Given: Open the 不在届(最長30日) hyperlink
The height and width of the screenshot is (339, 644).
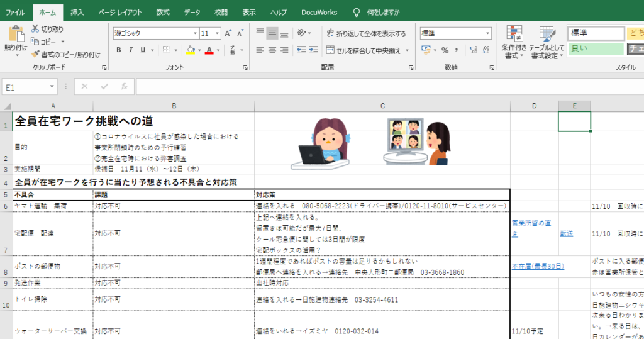Looking at the screenshot, I should point(533,265).
